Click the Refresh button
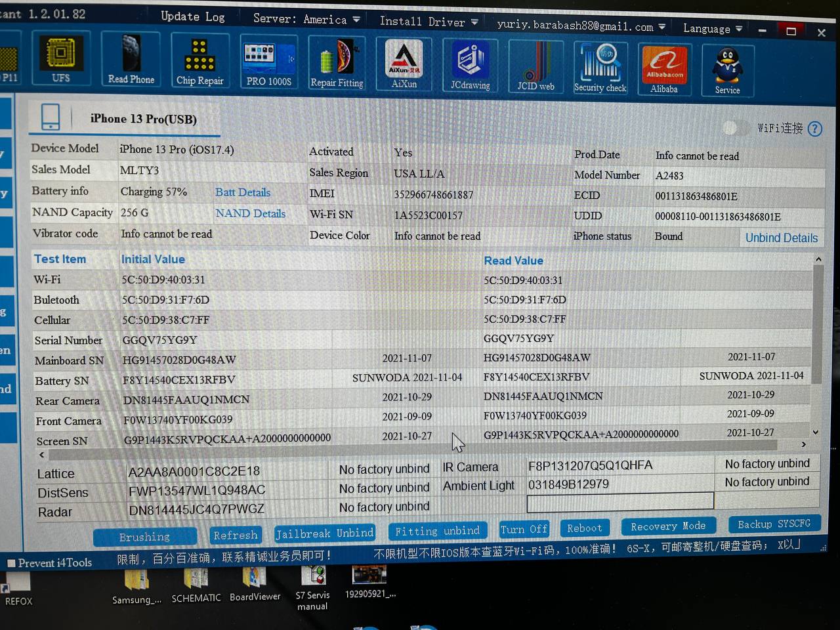Image resolution: width=840 pixels, height=630 pixels. tap(235, 535)
